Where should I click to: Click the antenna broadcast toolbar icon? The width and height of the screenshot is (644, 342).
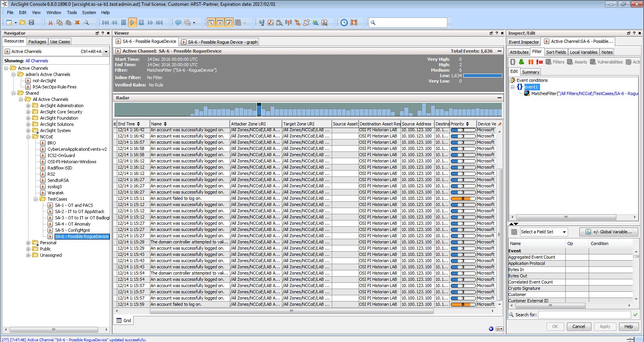coord(289,23)
